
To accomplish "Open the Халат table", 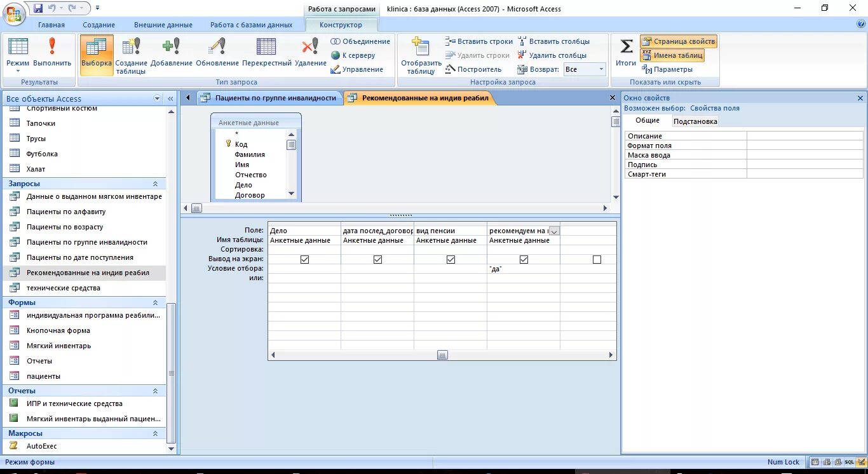I will point(36,169).
